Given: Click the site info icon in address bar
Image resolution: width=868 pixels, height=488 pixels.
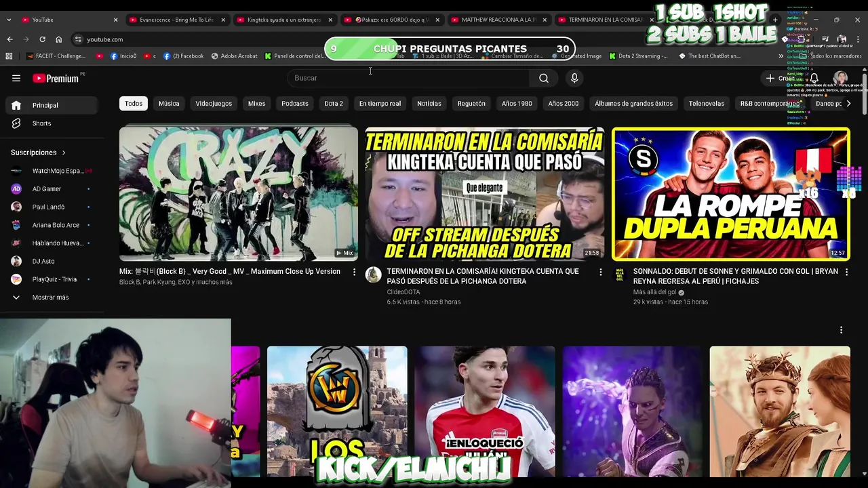Looking at the screenshot, I should click(79, 39).
